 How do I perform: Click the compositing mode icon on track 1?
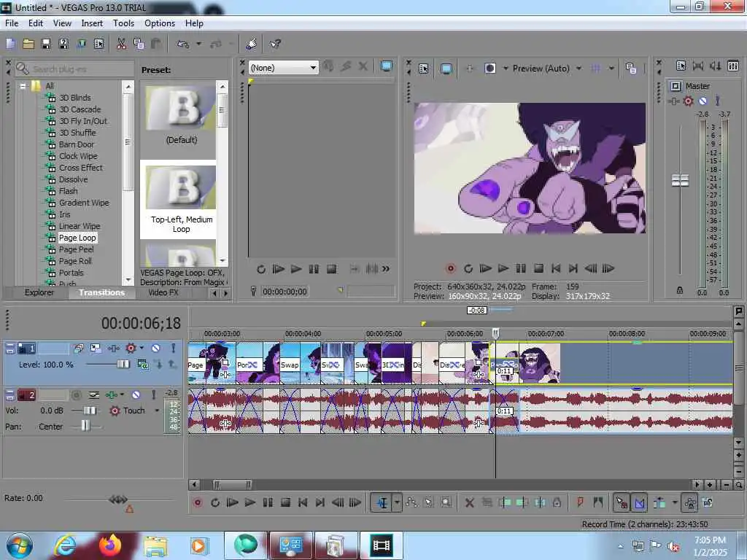(142, 365)
